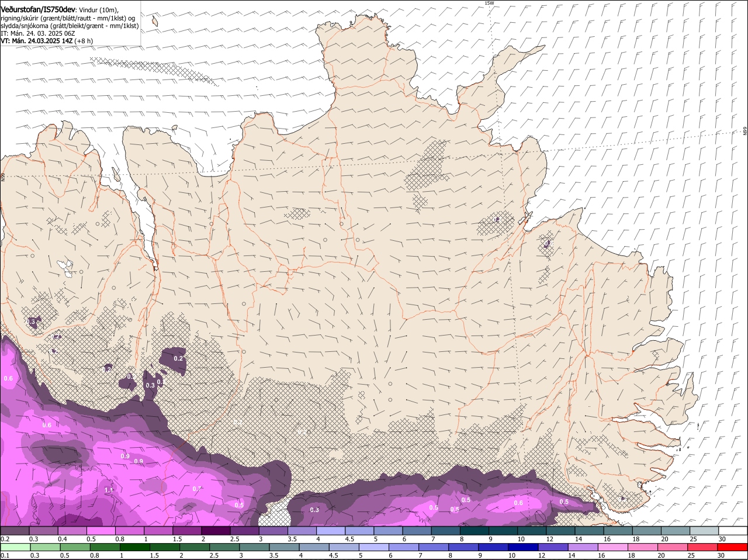Click the 0.7 precipitation value on the map

click(x=197, y=489)
